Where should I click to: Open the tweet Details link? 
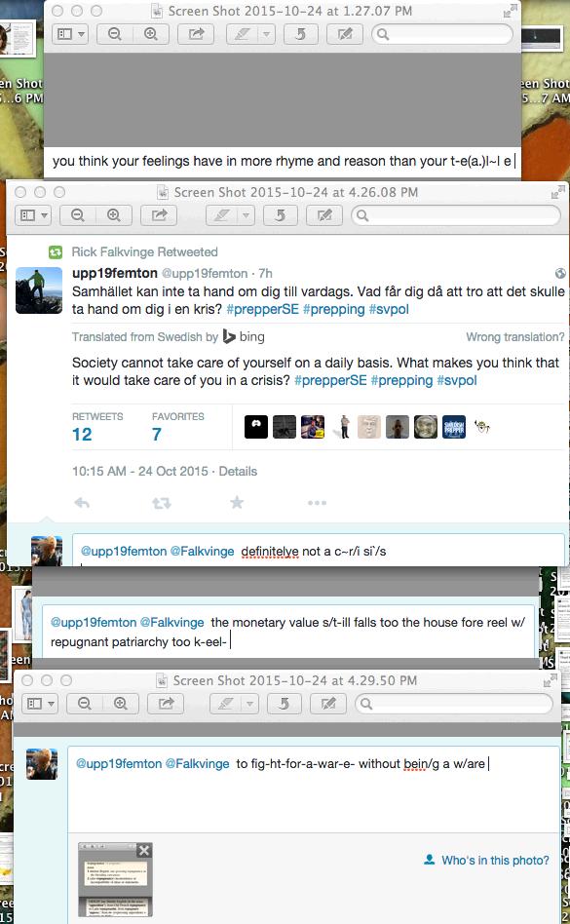(238, 472)
